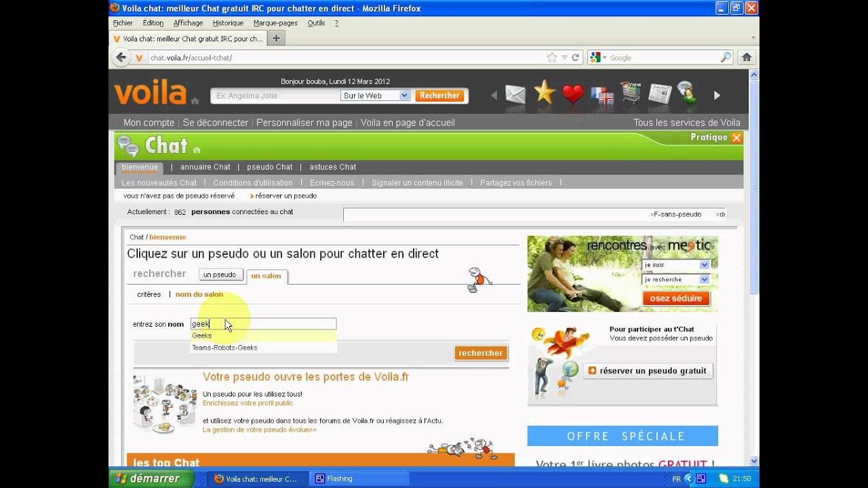Click the Voila search box 'Ex: Angelina Jolie'
This screenshot has width=868, height=488.
(x=275, y=96)
